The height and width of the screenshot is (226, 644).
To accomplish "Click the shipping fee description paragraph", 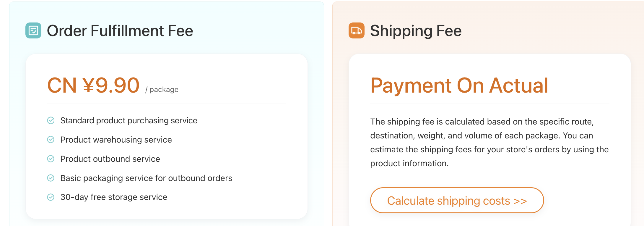I will 489,142.
